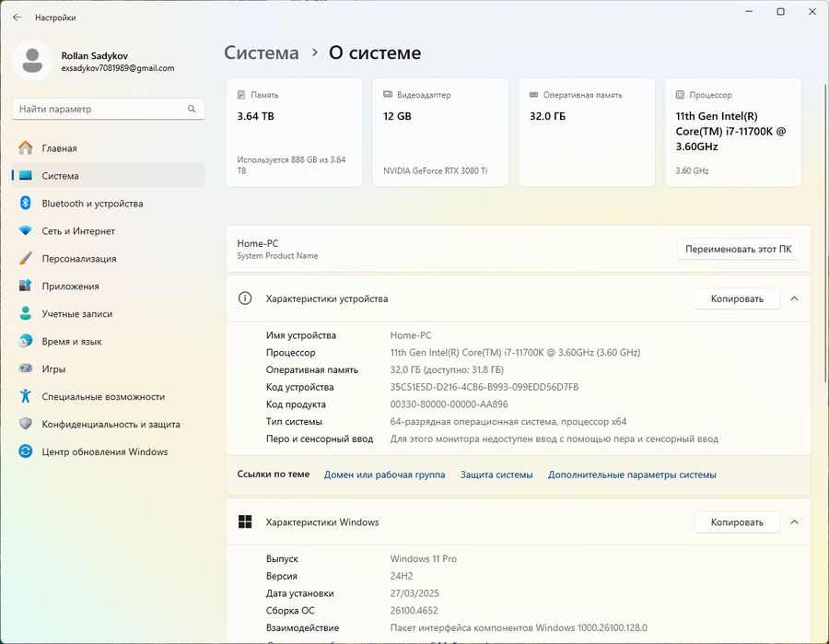Open Учетные записи page
Screen dimensions: 829x644
pyautogui.click(x=108, y=313)
